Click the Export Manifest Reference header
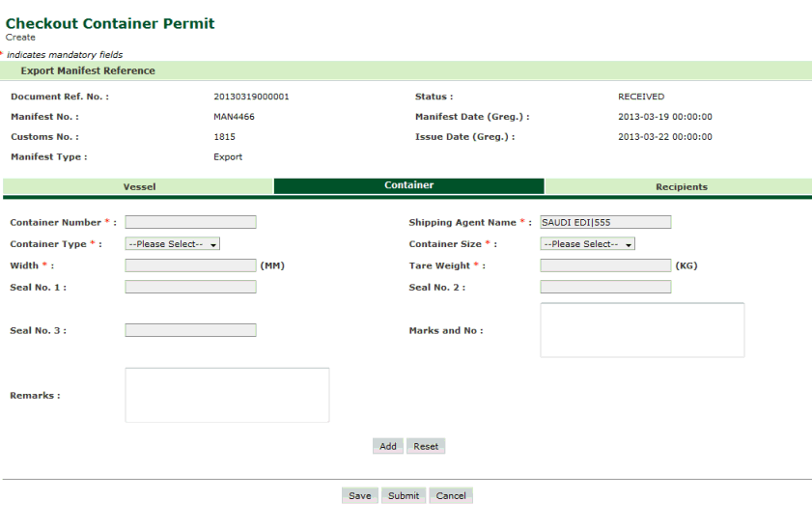Viewport: 812px width, 529px height. [x=87, y=70]
